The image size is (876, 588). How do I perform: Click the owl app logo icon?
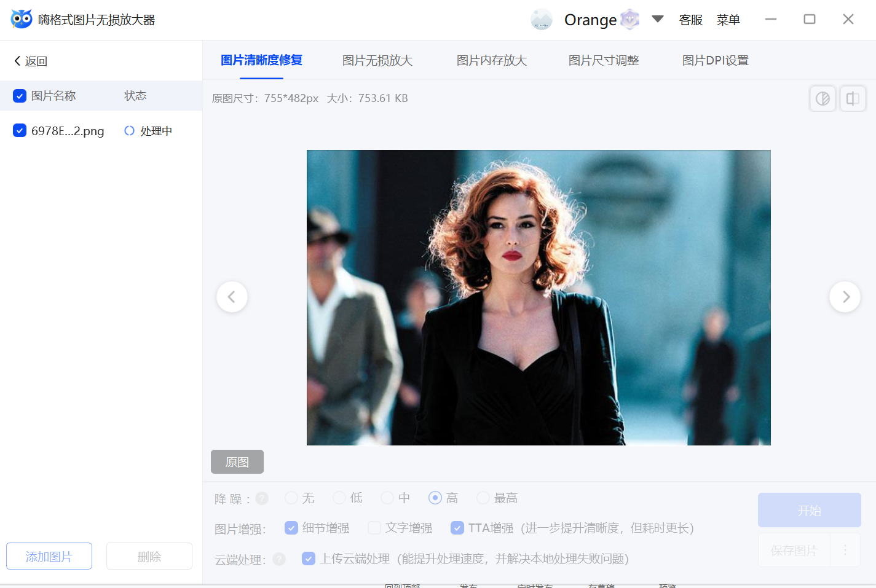(21, 19)
